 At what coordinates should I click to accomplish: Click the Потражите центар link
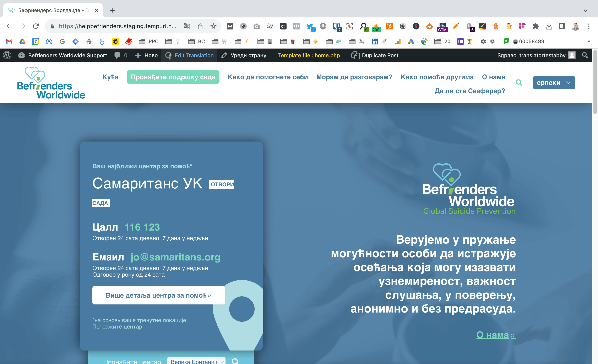click(117, 327)
